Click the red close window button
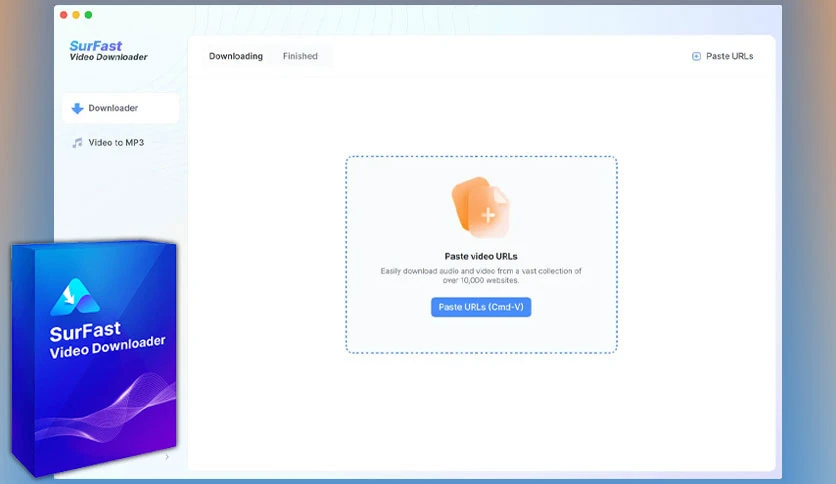836x484 pixels. coord(64,15)
